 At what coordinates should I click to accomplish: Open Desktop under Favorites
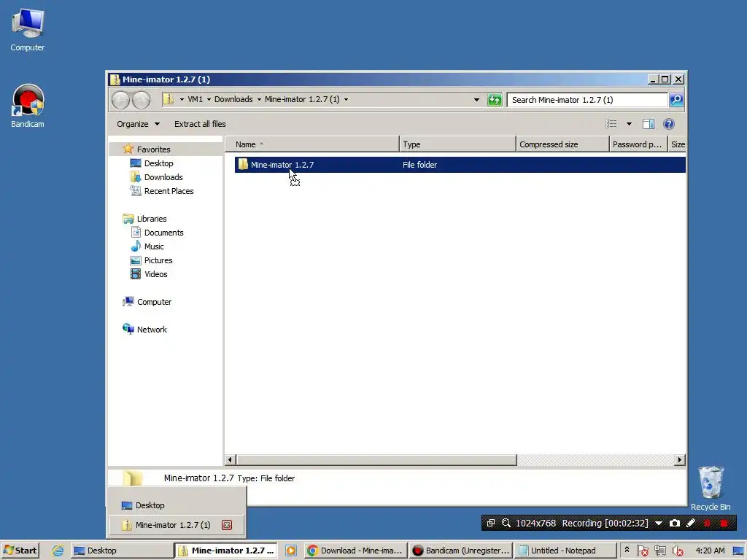(x=158, y=163)
